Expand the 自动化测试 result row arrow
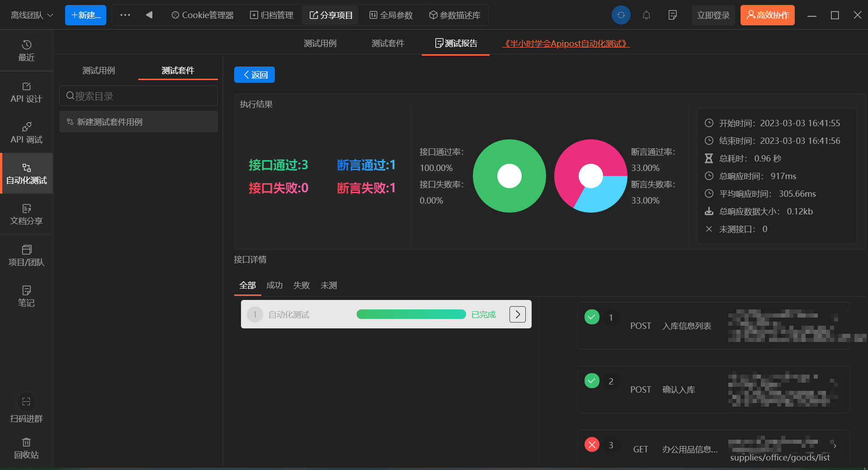Image resolution: width=868 pixels, height=470 pixels. [518, 314]
